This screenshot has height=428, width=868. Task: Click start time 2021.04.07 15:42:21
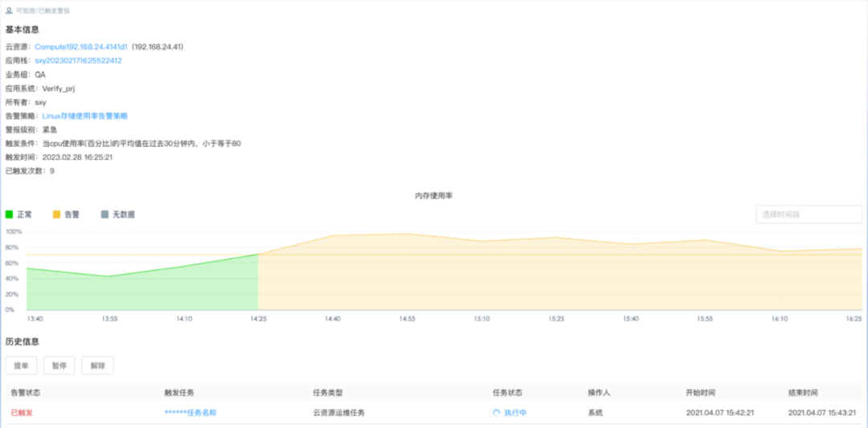(x=720, y=413)
